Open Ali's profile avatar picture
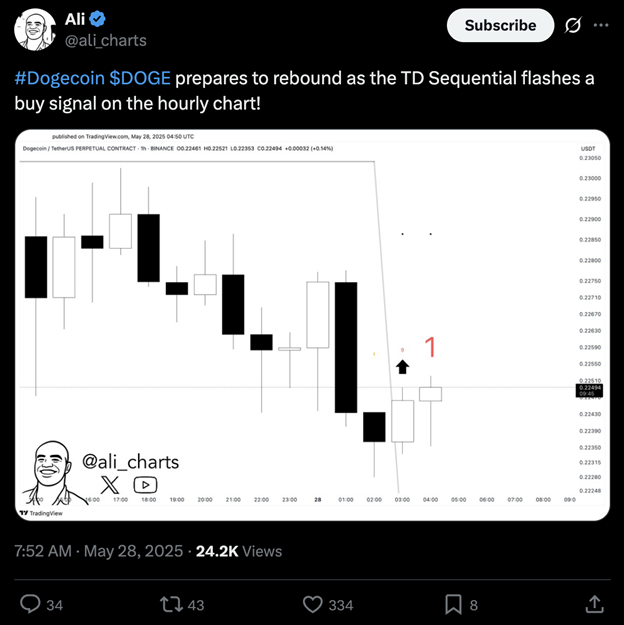This screenshot has width=624, height=625. 34,29
